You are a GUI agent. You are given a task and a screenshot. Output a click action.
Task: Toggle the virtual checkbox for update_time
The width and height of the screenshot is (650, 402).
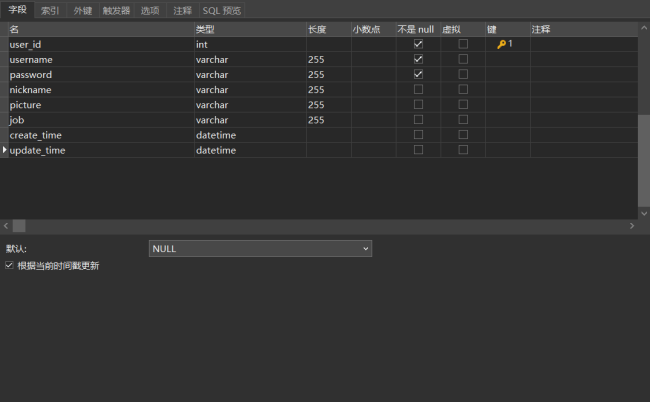click(463, 150)
